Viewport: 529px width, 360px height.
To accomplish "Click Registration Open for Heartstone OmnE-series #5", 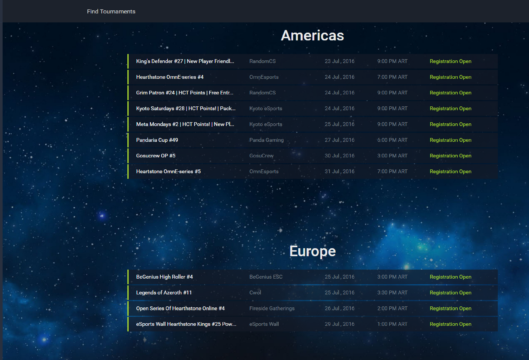I will [450, 171].
